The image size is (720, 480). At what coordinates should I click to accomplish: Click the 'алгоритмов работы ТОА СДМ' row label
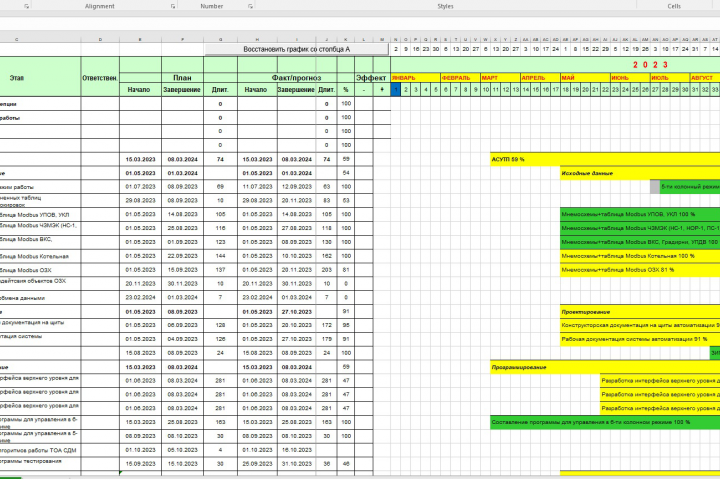click(38, 450)
